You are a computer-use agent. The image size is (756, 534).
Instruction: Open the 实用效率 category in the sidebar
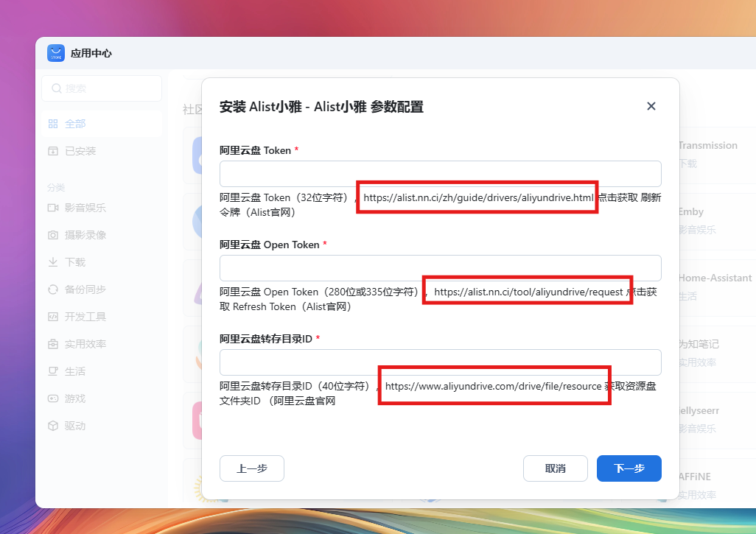102,344
